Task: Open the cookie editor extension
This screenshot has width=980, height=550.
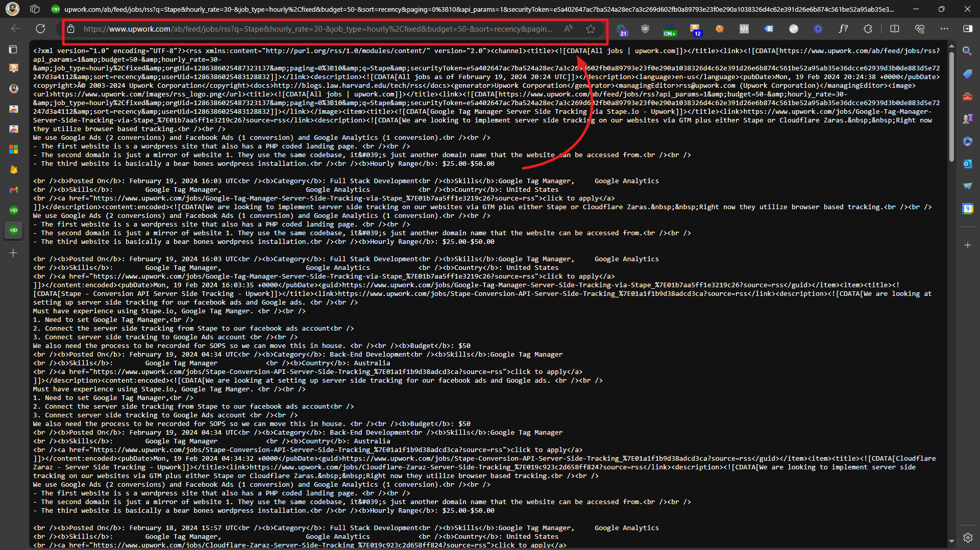Action: [719, 29]
